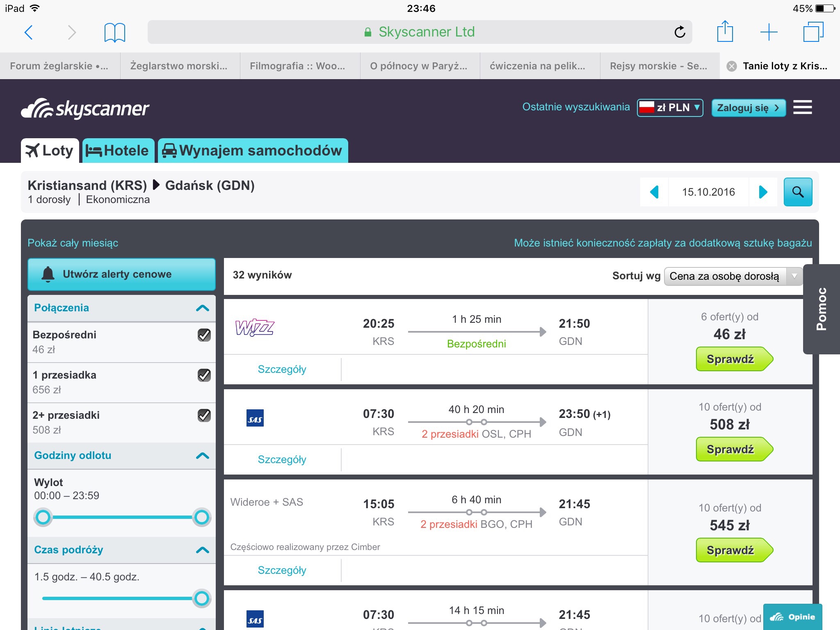Click Sprawdź for the 508 zł offer
Viewport: 840px width, 630px height.
[x=734, y=449]
